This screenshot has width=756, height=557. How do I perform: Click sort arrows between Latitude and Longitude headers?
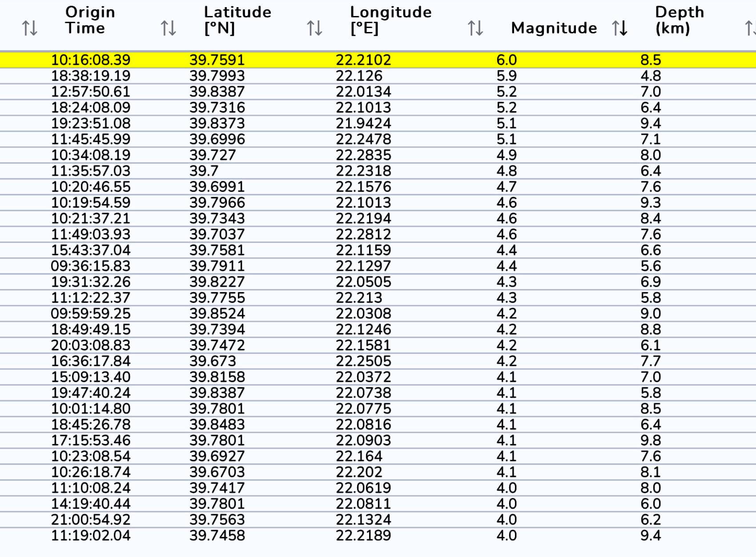click(314, 28)
